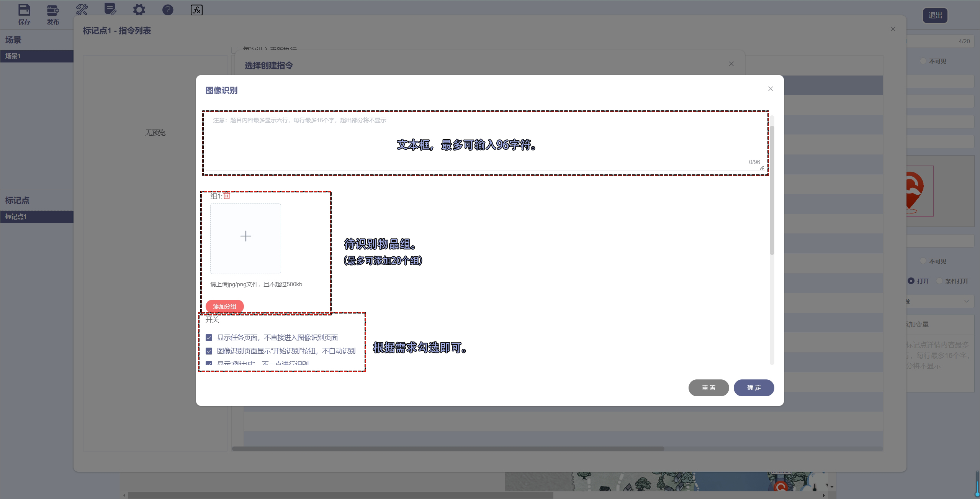980x499 pixels.
Task: Click the fx formula icon
Action: (x=196, y=10)
